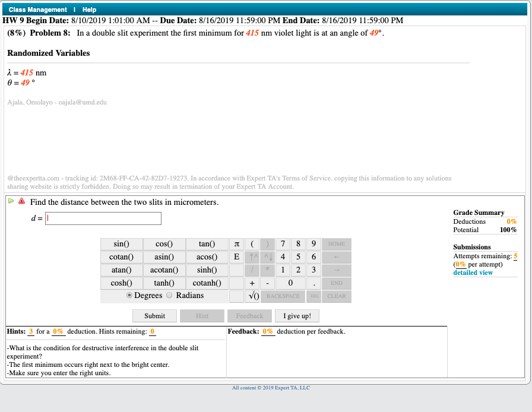
Task: Click the open parenthesis keypad key
Action: point(252,244)
